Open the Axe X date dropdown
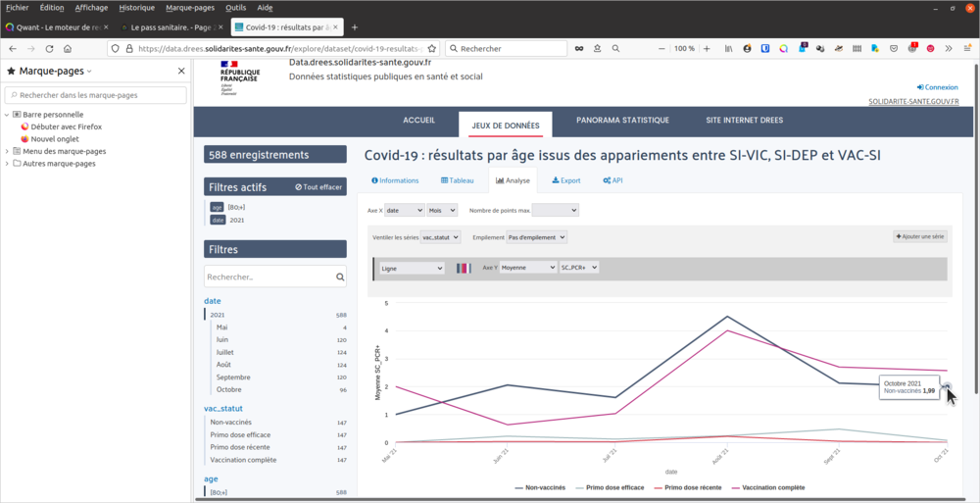 click(405, 210)
